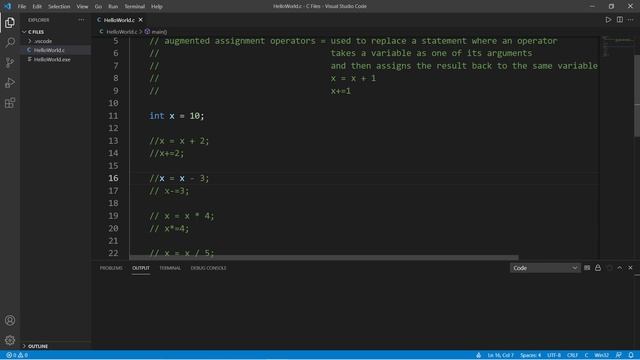Switch to the OUTPUT panel tab

[x=141, y=268]
